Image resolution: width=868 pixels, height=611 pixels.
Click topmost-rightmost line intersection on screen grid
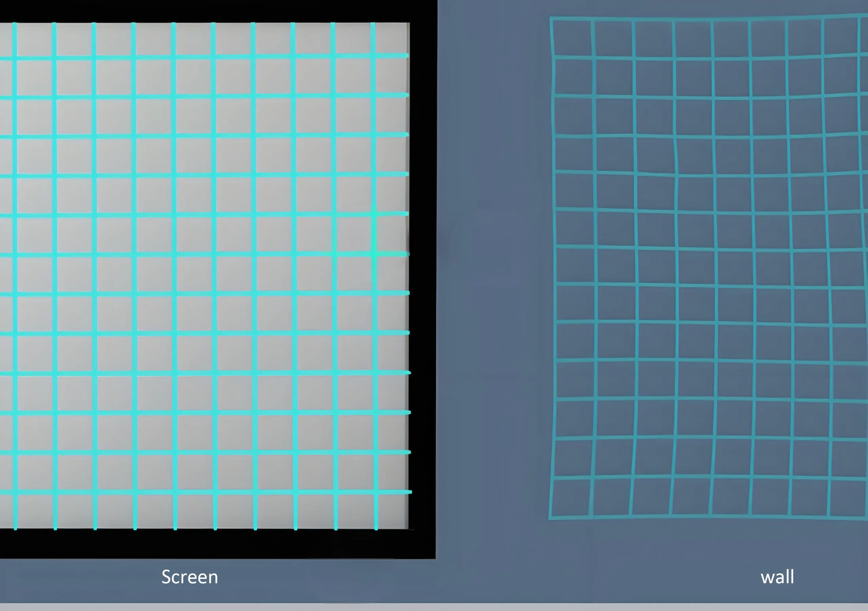(x=373, y=56)
